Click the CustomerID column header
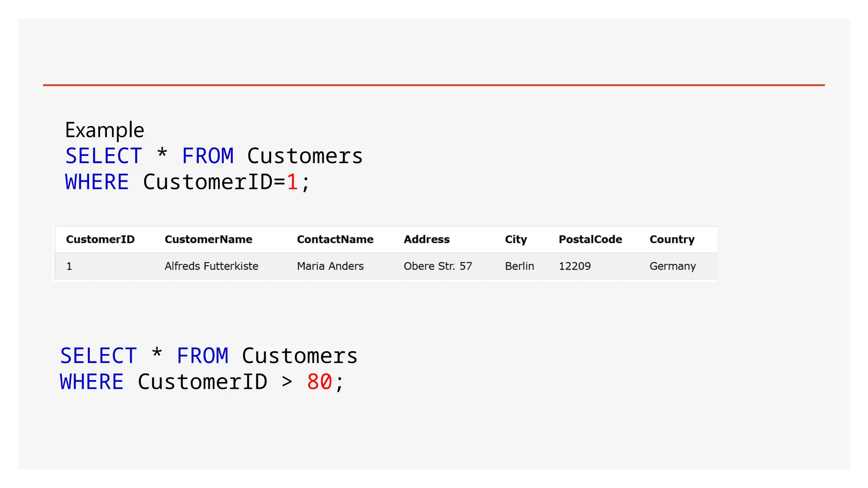 (x=100, y=239)
